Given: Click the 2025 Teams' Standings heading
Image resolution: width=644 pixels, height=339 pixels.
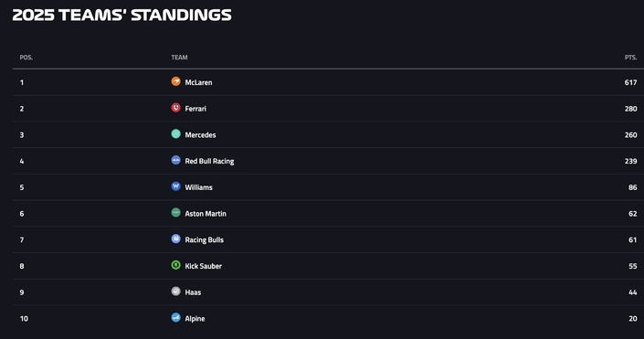Looking at the screenshot, I should (122, 16).
